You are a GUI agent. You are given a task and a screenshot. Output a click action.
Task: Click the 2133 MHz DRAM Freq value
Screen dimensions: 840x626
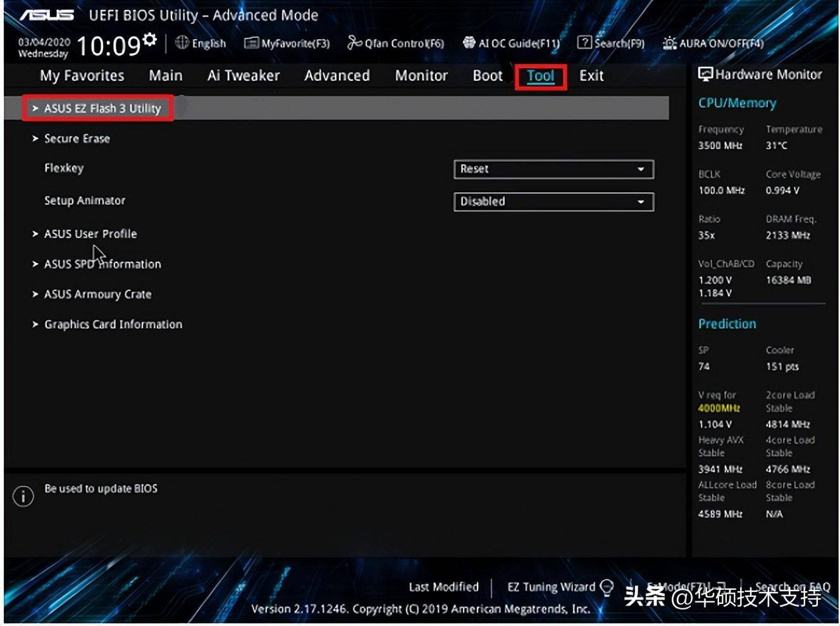(x=788, y=235)
